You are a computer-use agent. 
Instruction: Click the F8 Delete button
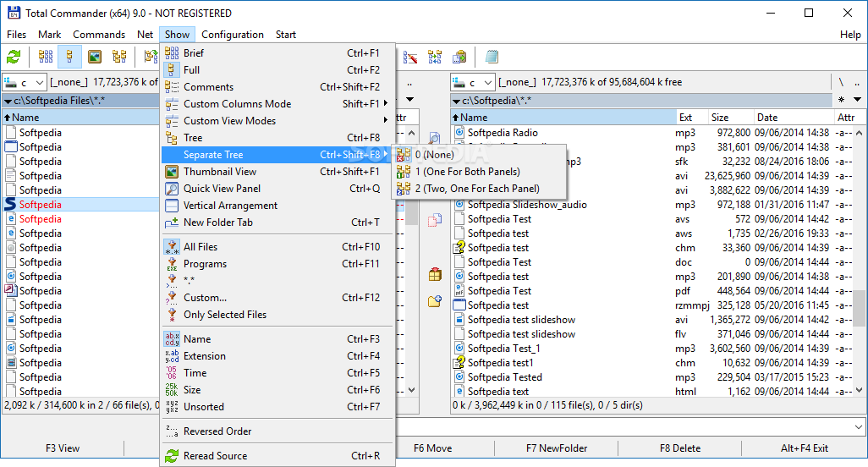point(680,448)
